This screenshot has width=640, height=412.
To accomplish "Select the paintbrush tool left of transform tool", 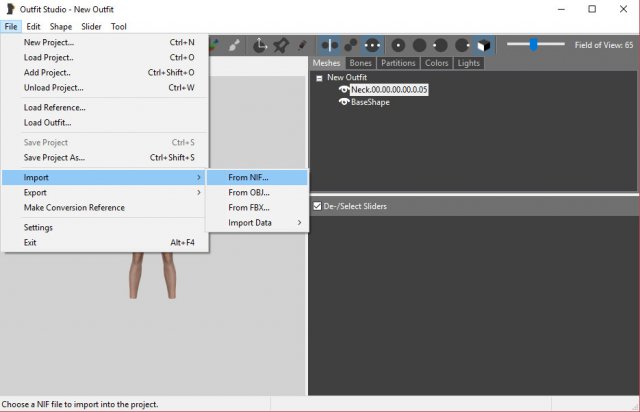I will pos(234,45).
